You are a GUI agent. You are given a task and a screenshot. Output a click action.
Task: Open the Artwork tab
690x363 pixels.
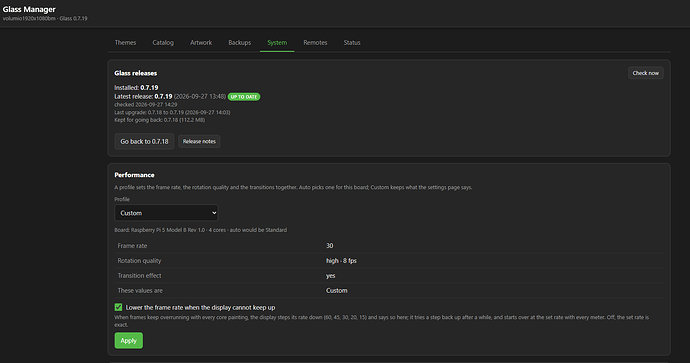click(x=201, y=43)
